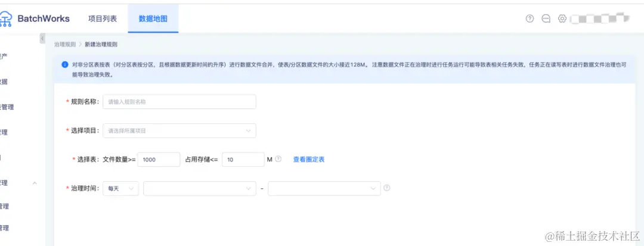Click help icon after governance time range

[x=386, y=188]
